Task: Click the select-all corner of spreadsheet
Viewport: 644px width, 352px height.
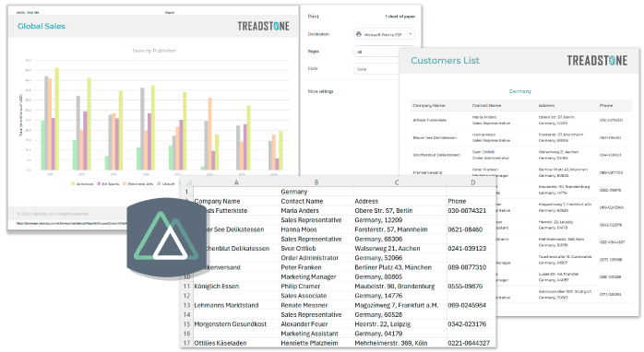Action: coord(187,182)
